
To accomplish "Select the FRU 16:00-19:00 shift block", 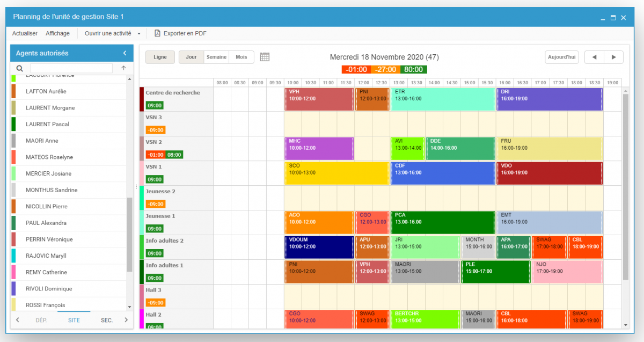I will [x=550, y=149].
